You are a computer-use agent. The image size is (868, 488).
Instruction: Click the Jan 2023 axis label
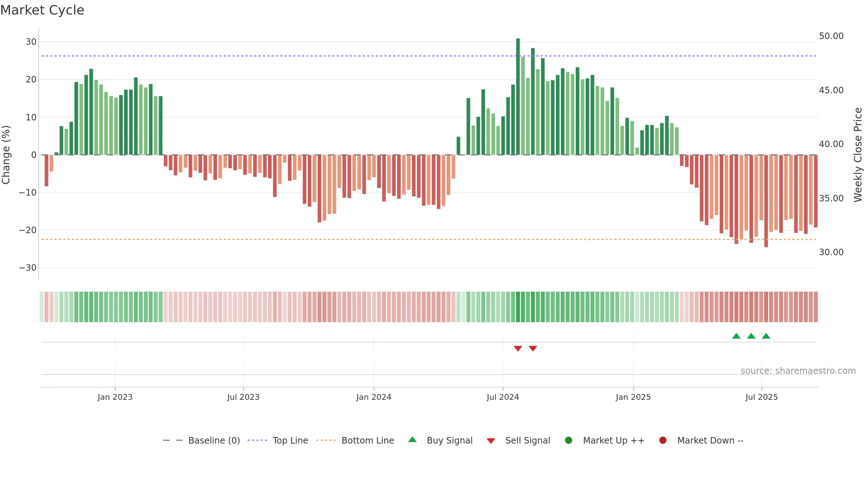(x=115, y=397)
